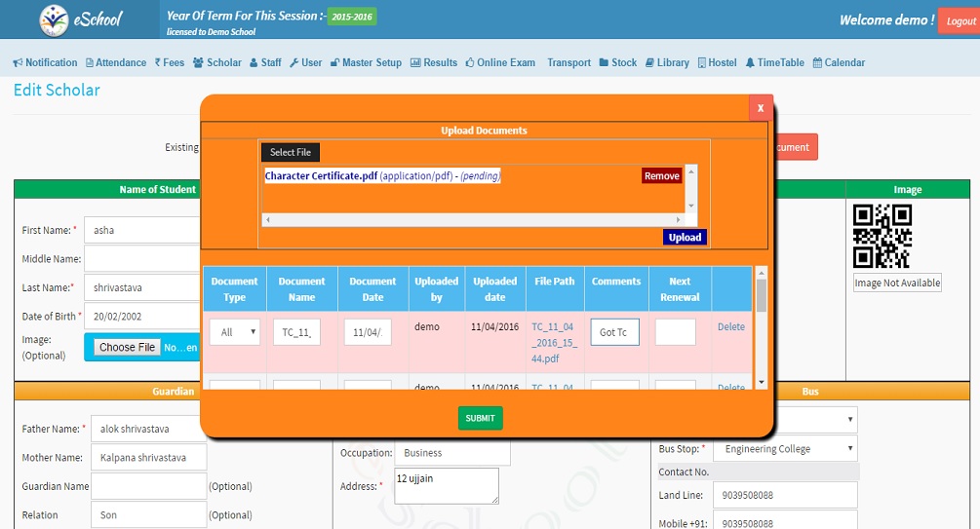Screen dimensions: 980x529
Task: Click the Hostel building icon menu
Action: pyautogui.click(x=717, y=62)
